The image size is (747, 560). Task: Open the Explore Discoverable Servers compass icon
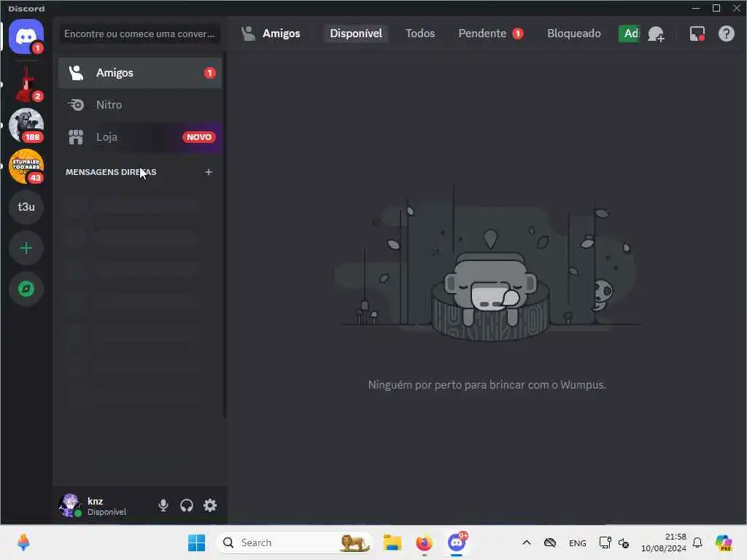tap(26, 289)
